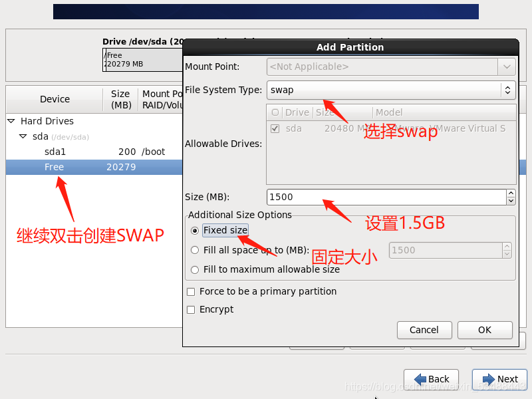The image size is (532, 399).
Task: Open the Mount Point Not Applicable combo box
Action: [x=391, y=66]
